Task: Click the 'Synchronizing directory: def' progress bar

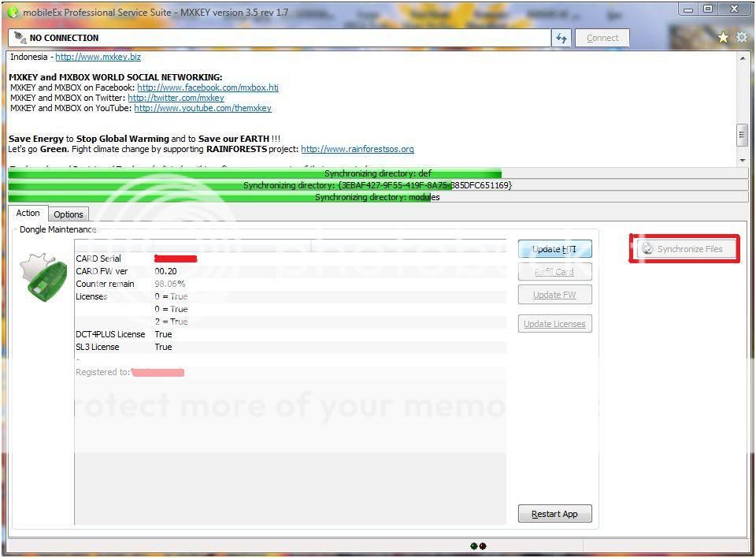Action: 378,173
